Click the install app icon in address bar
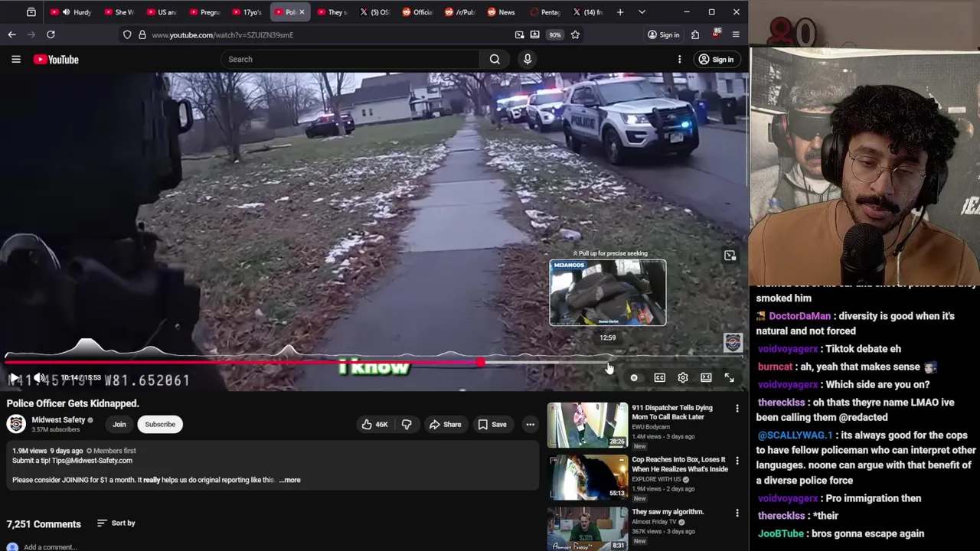The height and width of the screenshot is (551, 980). (534, 34)
